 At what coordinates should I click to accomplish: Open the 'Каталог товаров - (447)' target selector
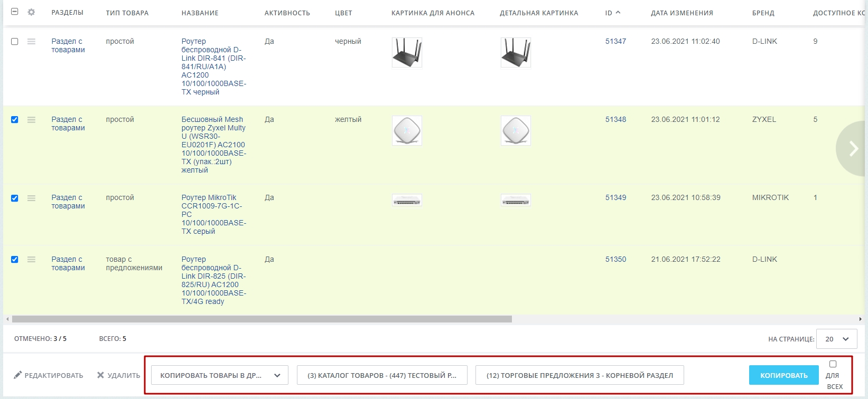[x=382, y=375]
